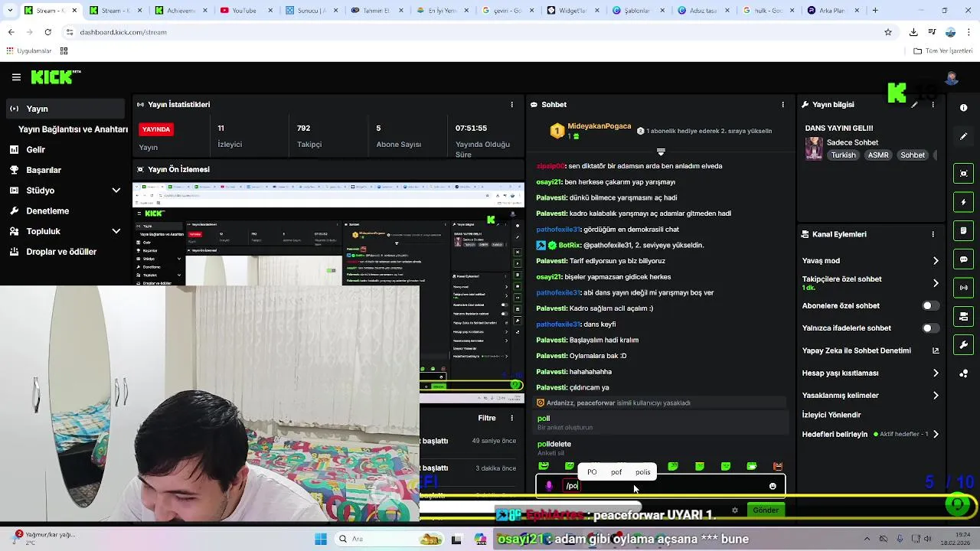980x551 pixels.
Task: Reload the page in Chrome
Action: click(47, 32)
